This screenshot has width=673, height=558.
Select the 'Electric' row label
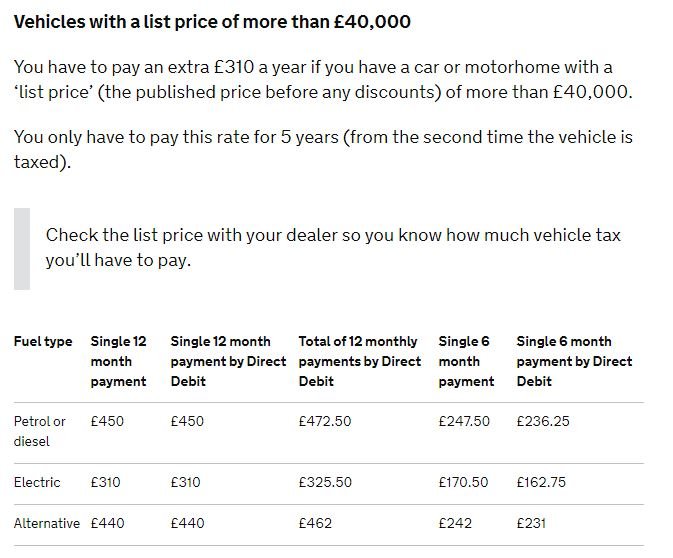coord(37,482)
